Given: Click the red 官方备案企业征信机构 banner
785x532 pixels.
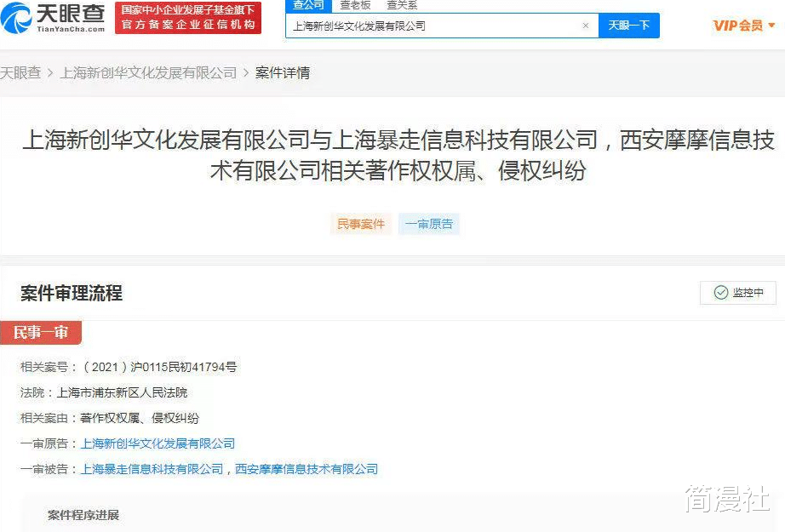Looking at the screenshot, I should [x=188, y=18].
